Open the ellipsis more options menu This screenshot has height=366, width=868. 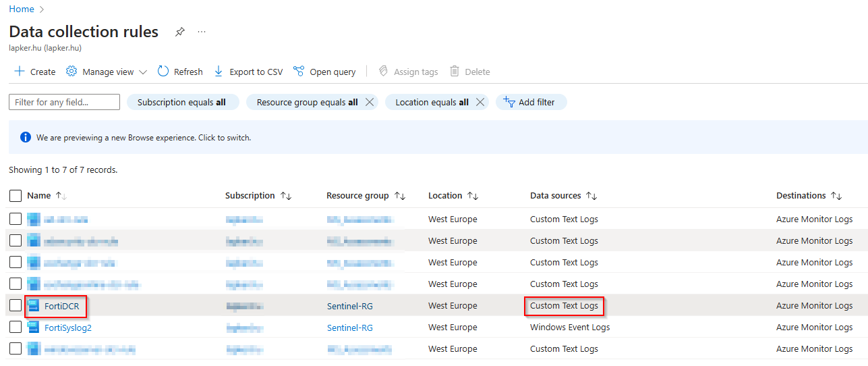(x=202, y=32)
